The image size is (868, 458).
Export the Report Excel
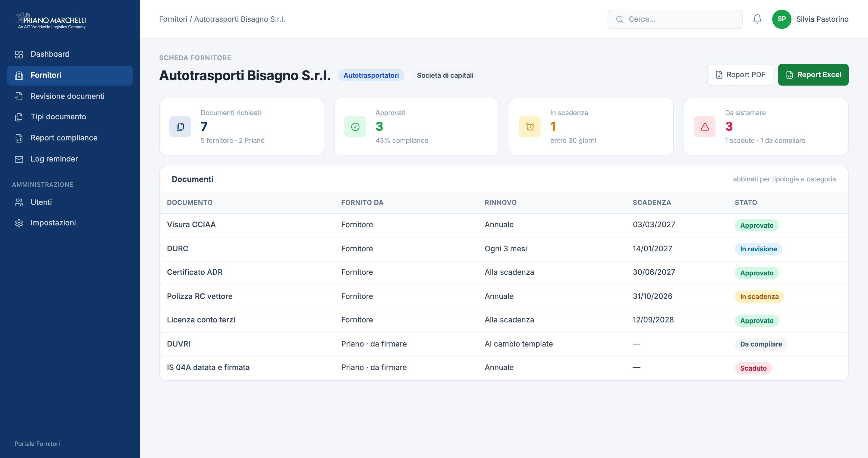[x=813, y=75]
